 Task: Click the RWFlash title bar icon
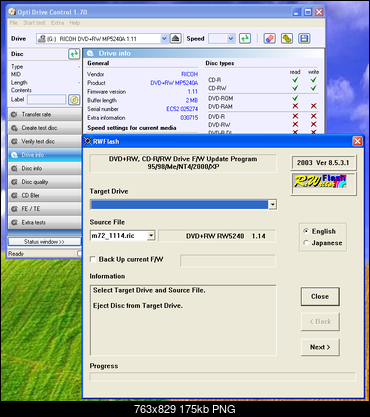tap(88, 141)
